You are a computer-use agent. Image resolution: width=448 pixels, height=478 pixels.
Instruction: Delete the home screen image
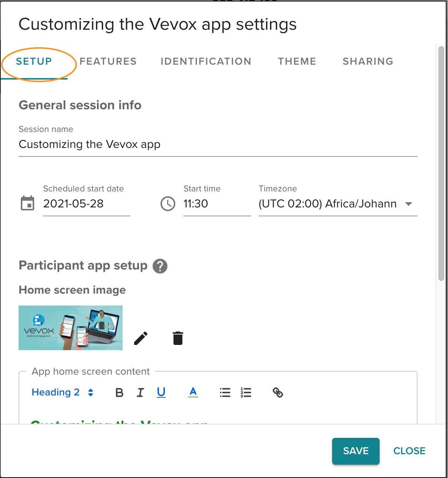[x=178, y=338]
